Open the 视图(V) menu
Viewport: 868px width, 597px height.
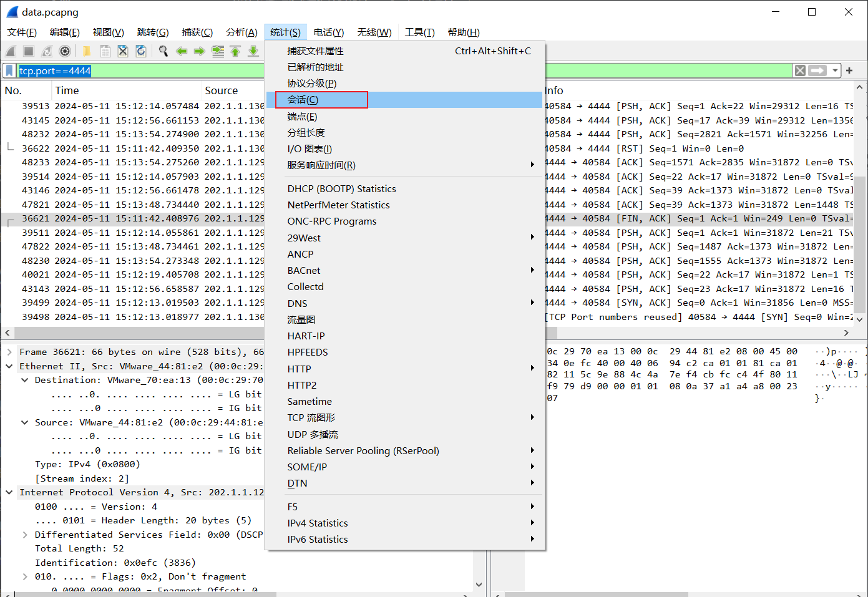(109, 32)
